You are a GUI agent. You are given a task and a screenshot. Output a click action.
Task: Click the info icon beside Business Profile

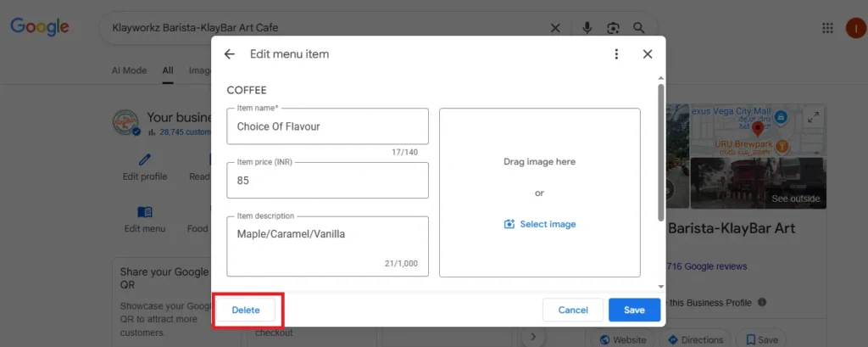point(762,303)
